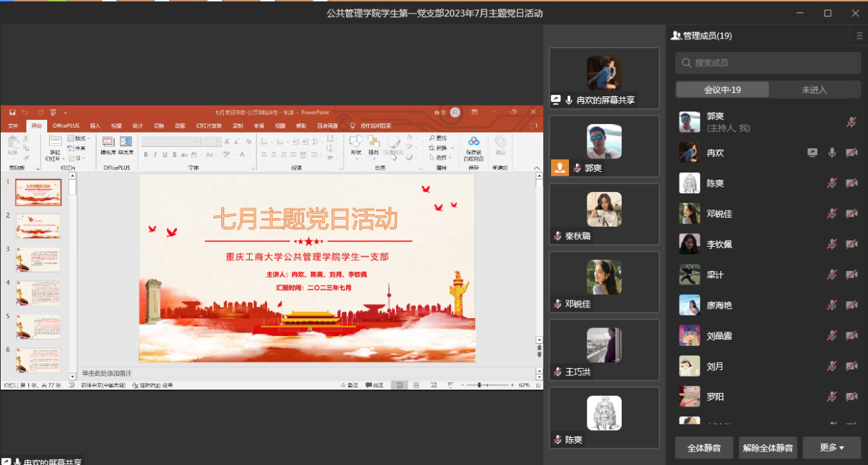Click 郭爽's avatar in the member list

[690, 122]
